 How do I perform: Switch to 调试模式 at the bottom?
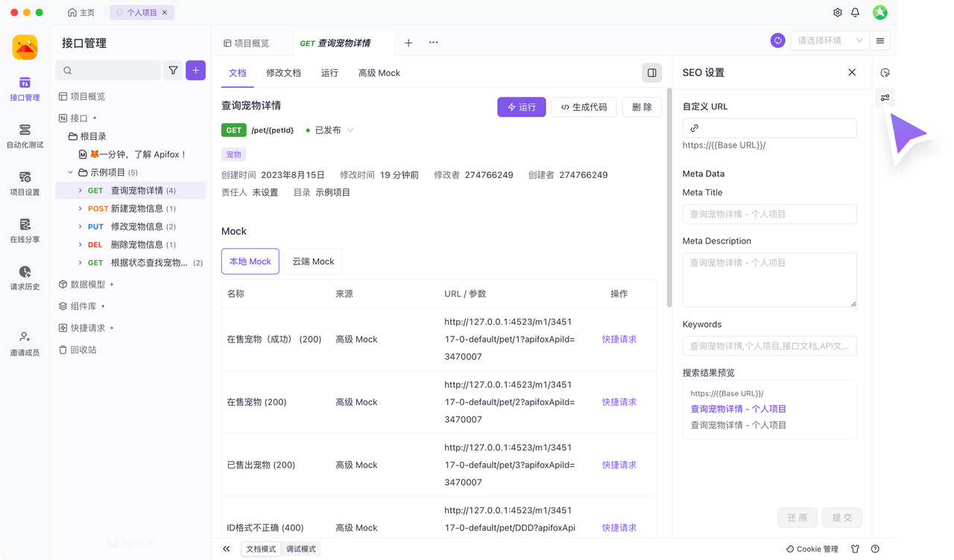301,549
